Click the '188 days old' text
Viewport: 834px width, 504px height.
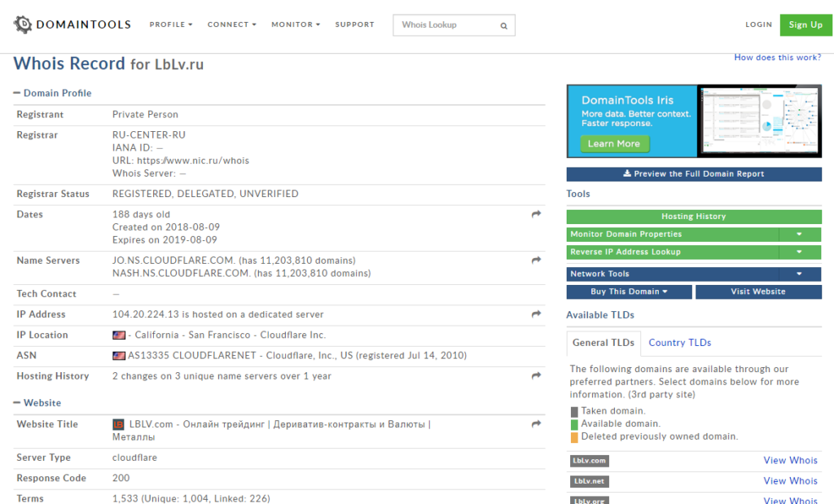point(141,214)
